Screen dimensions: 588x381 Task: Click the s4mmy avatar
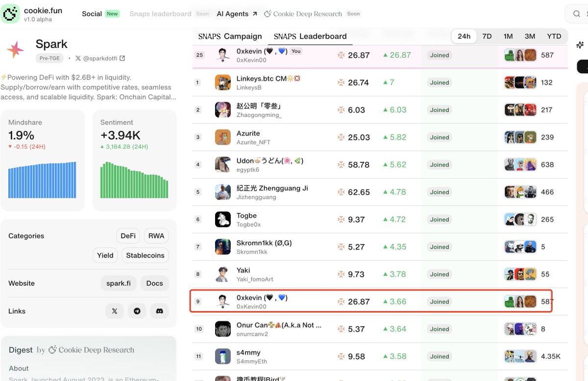tap(223, 356)
